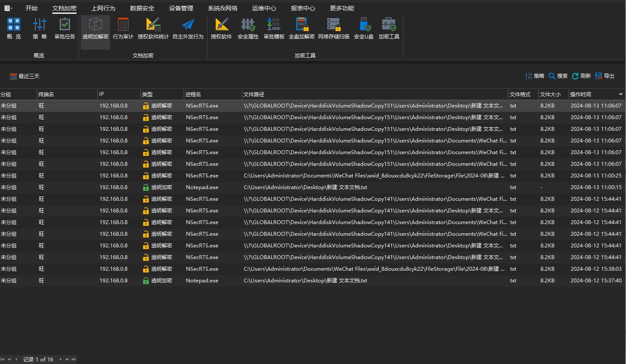
Task: Switch to the 运维中心 tab
Action: 264,8
